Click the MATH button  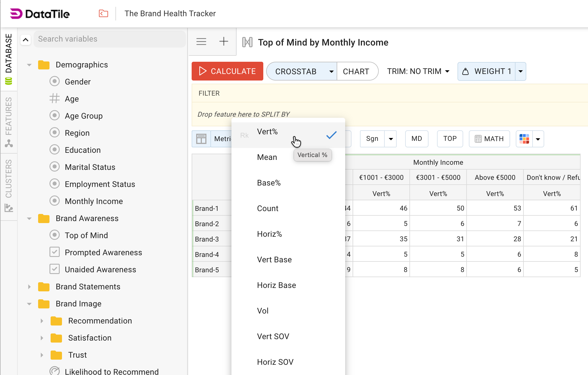pyautogui.click(x=489, y=139)
